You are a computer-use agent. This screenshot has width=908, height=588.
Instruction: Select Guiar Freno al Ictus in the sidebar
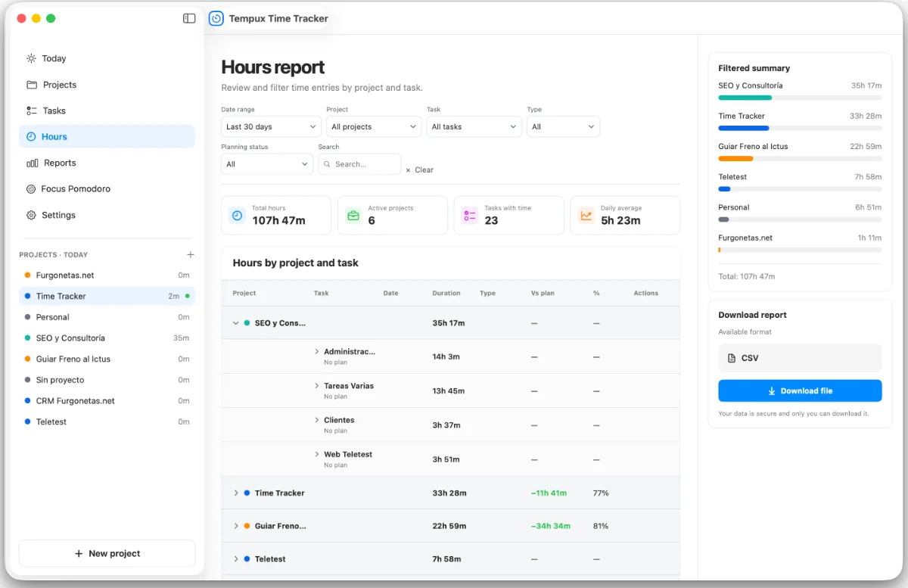107,359
